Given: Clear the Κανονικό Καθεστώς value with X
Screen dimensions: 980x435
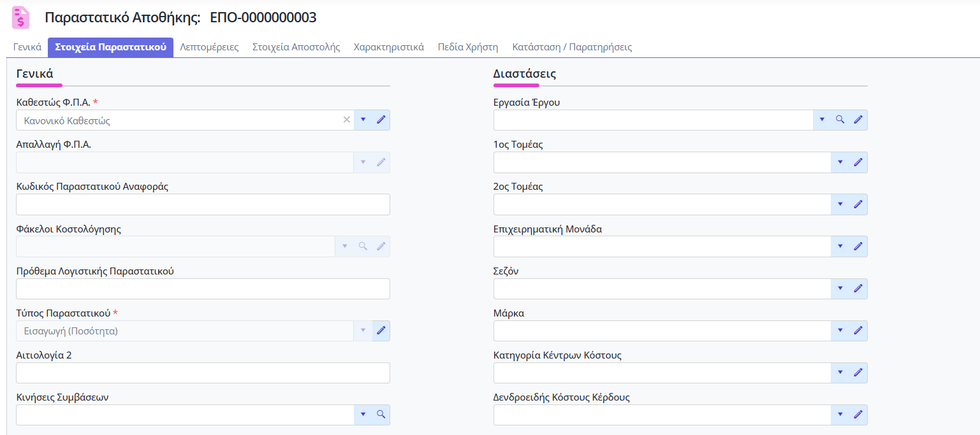Looking at the screenshot, I should pos(347,120).
